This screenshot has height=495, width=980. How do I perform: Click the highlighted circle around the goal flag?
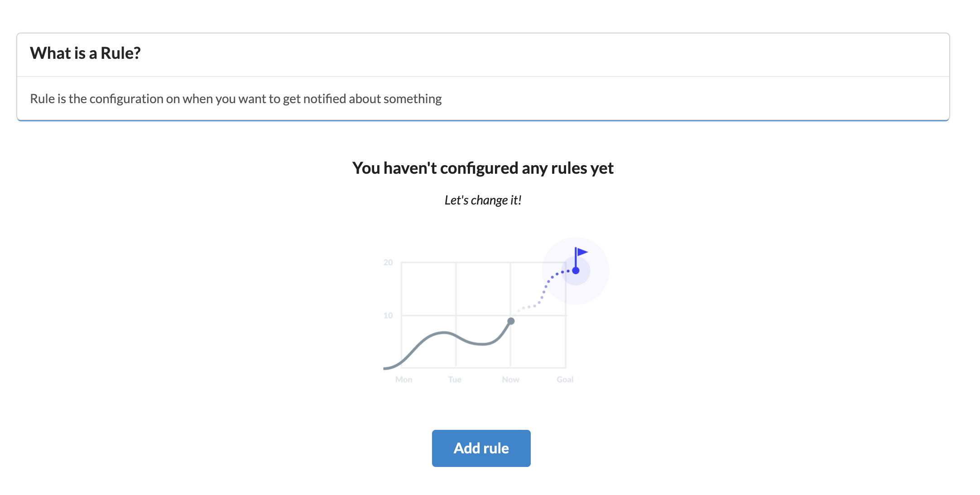tap(576, 270)
